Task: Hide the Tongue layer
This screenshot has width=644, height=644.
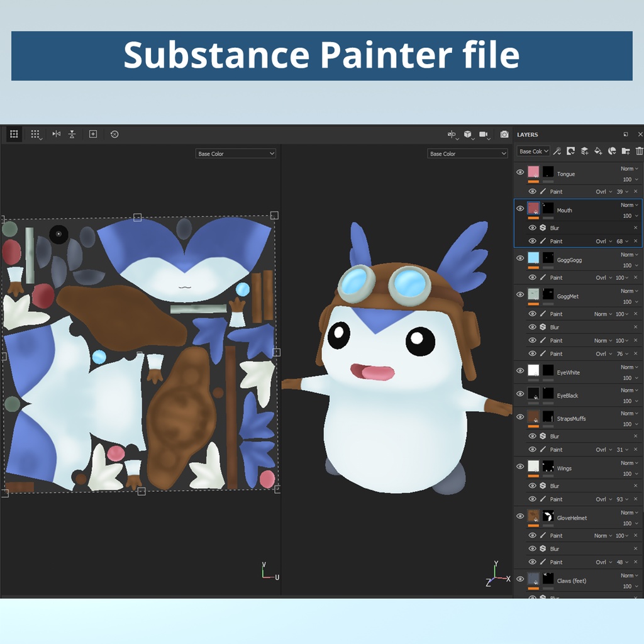Action: click(x=520, y=172)
